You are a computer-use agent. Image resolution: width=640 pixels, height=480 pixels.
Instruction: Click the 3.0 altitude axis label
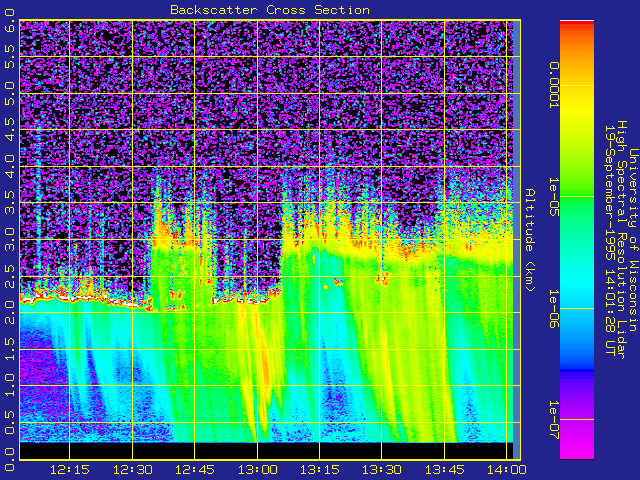click(9, 240)
